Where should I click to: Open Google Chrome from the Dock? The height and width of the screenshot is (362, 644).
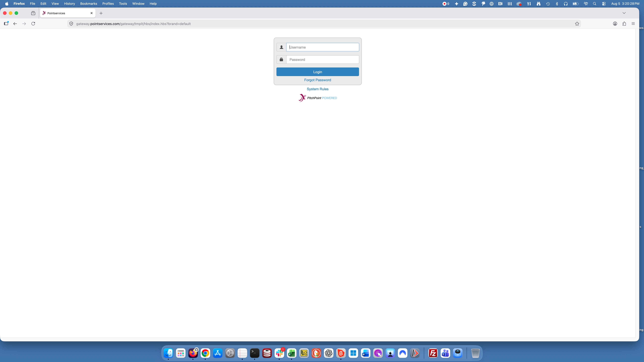coord(205,353)
